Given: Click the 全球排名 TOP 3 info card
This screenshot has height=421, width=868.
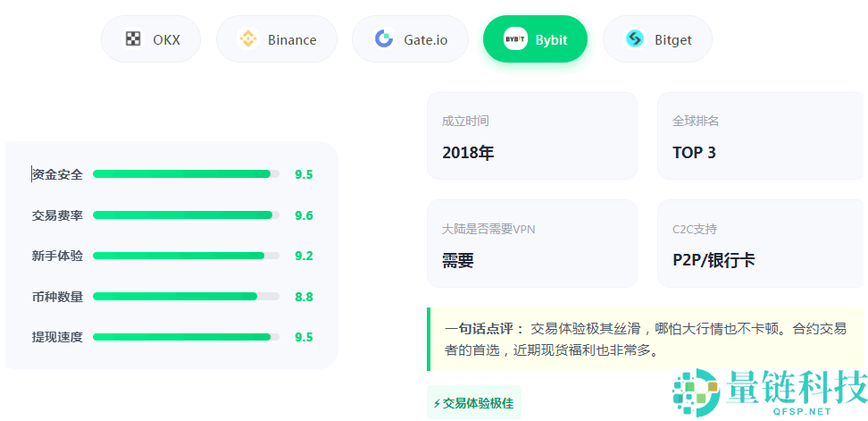Looking at the screenshot, I should [763, 136].
